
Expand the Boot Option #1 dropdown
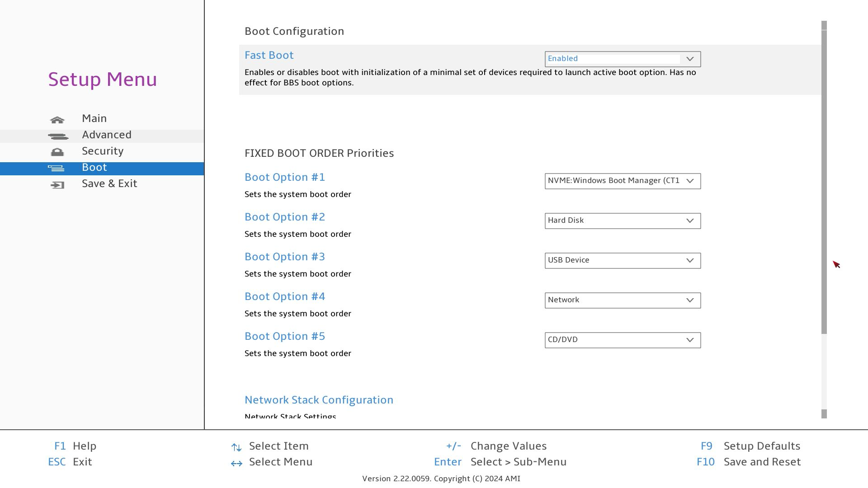pyautogui.click(x=622, y=181)
